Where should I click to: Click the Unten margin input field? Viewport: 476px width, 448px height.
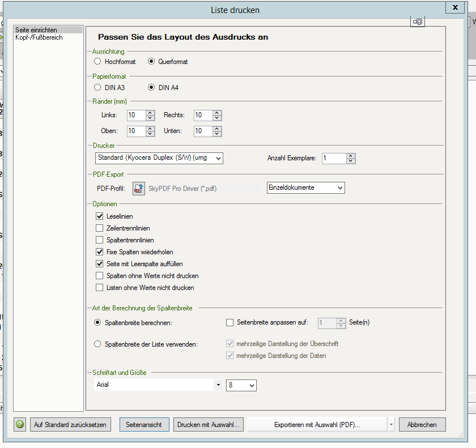tap(203, 131)
